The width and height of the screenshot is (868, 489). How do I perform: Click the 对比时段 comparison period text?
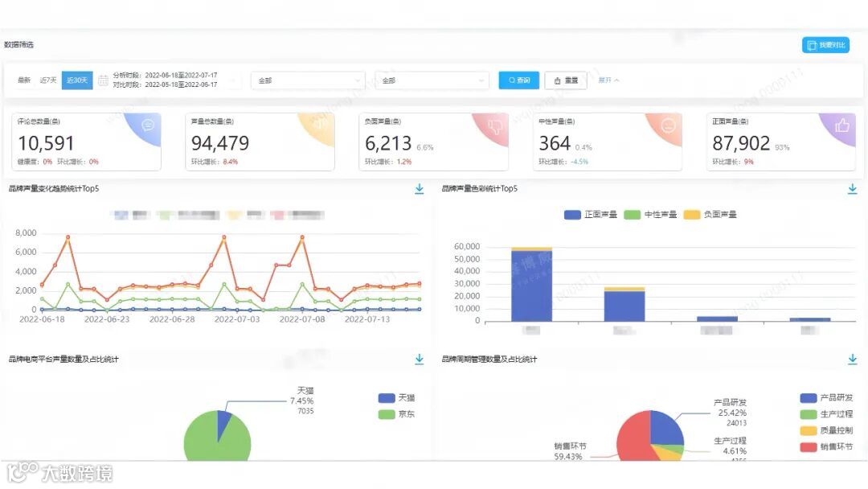click(165, 84)
